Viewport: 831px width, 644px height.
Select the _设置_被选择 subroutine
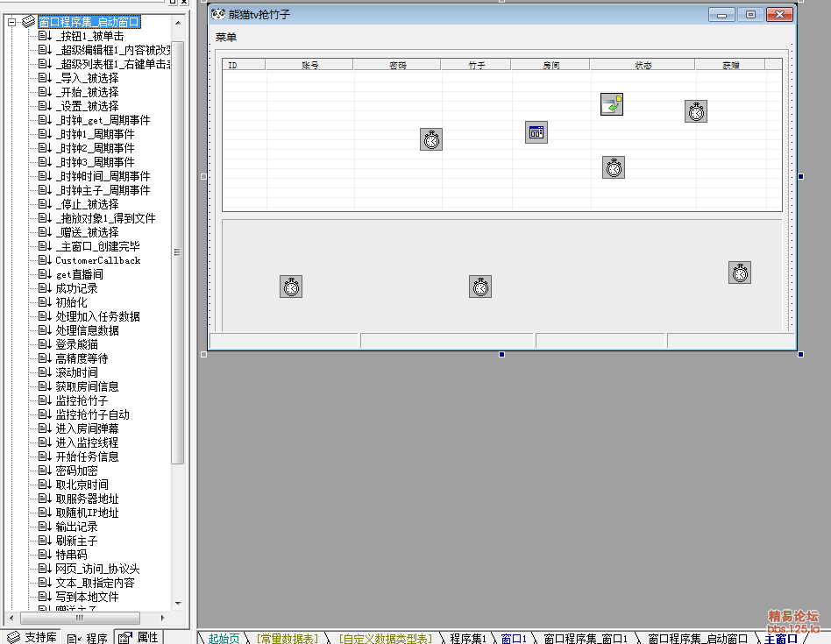coord(87,106)
